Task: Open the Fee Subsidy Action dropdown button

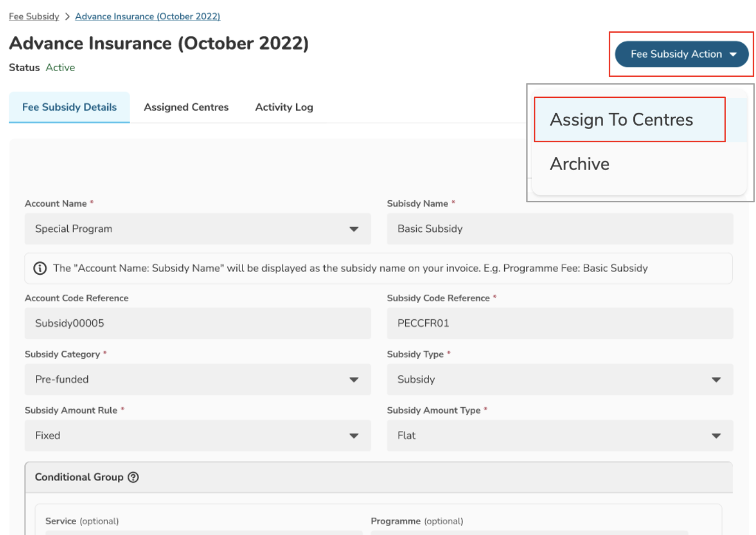Action: pos(681,54)
